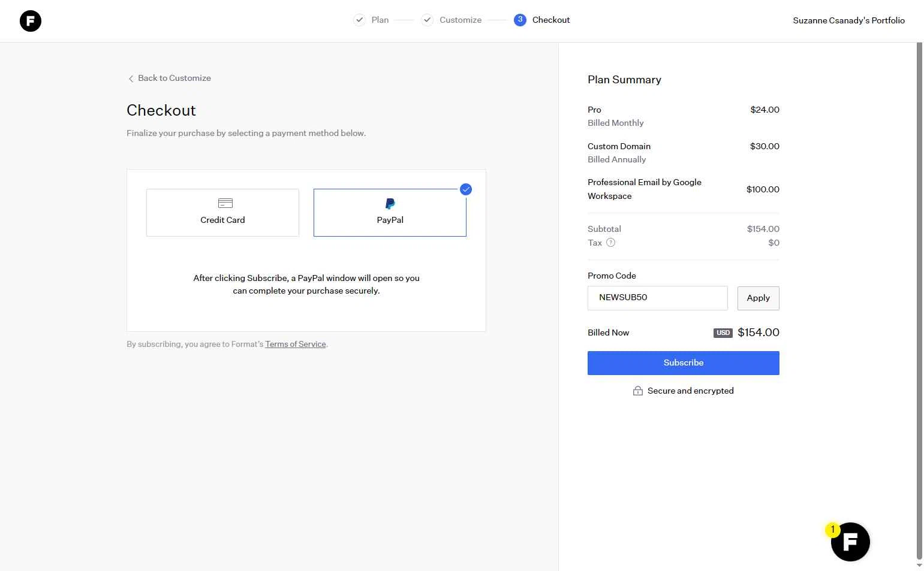Click the back chevron arrow icon
924x571 pixels.
pos(131,78)
